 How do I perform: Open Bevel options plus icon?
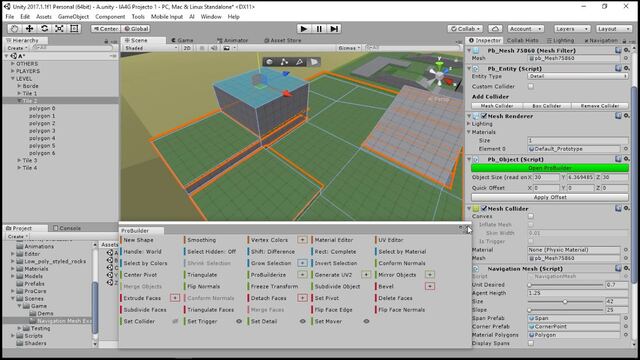[x=430, y=286]
